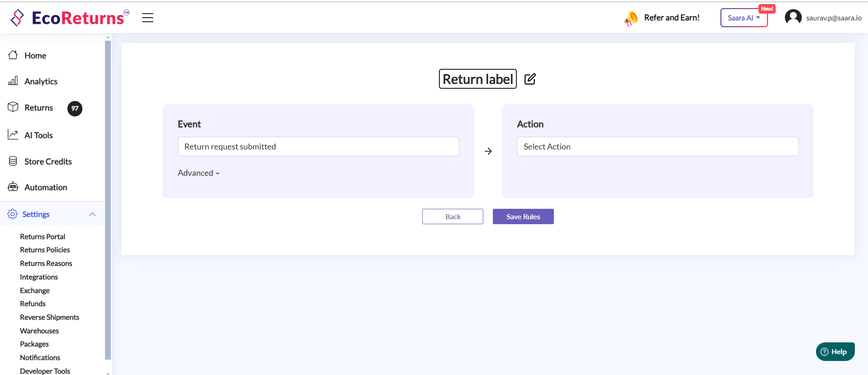The width and height of the screenshot is (868, 375).
Task: Open the Select Action dropdown
Action: coord(658,147)
